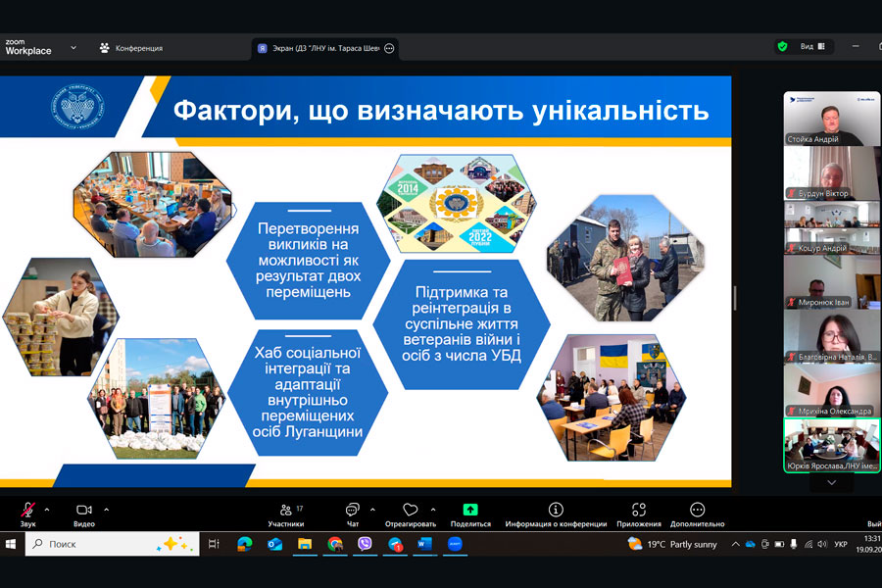The height and width of the screenshot is (588, 882).
Task: Select the Экран shared screen tab
Action: point(325,48)
